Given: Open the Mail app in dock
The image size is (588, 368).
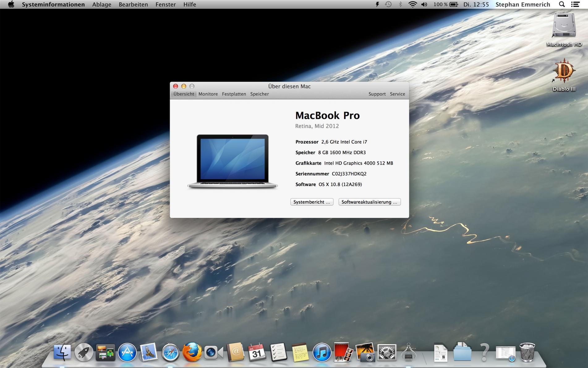Looking at the screenshot, I should [149, 352].
